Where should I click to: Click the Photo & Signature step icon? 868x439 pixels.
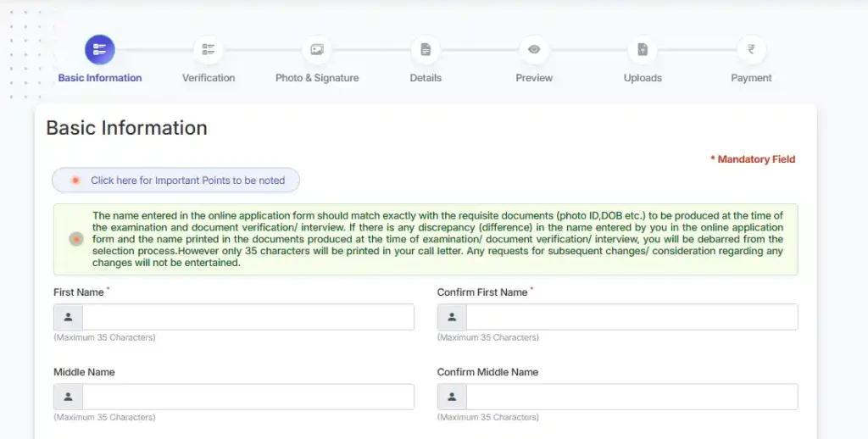tap(317, 50)
